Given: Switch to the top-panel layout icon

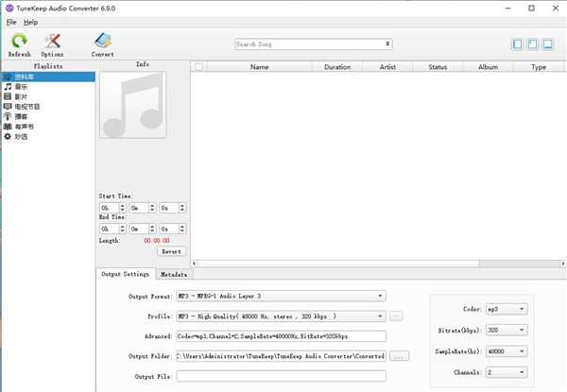Looking at the screenshot, I should 532,44.
